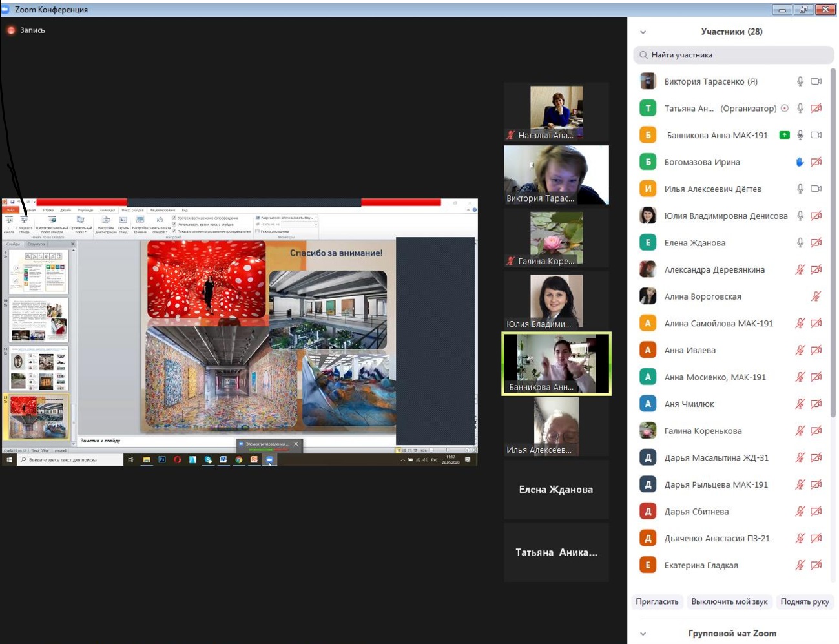Close the 'Элементы управления' Zoom popup

click(x=296, y=444)
